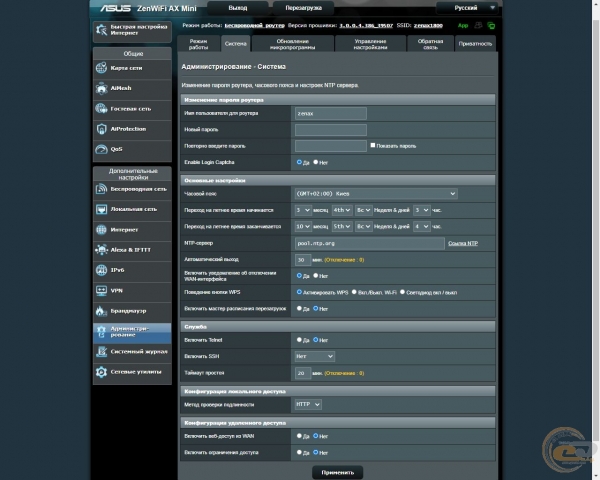Select Нет for WAN disconnect notification

[316, 276]
